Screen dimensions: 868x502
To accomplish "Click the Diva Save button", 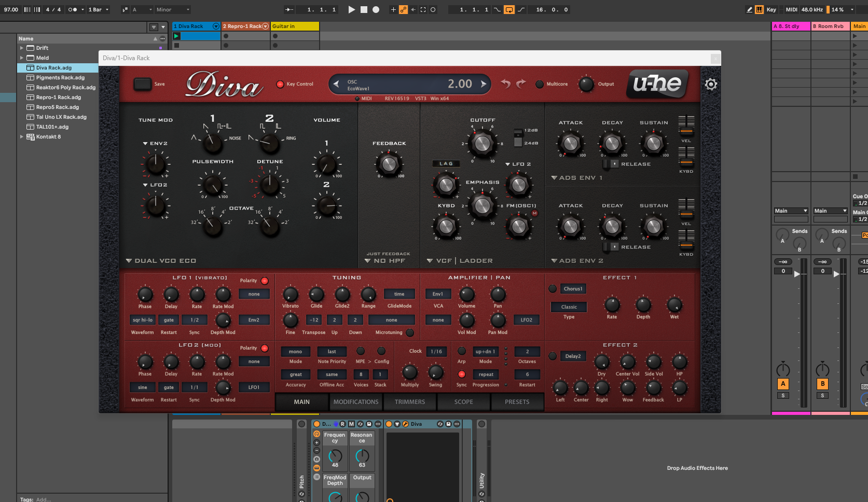I will pos(143,84).
